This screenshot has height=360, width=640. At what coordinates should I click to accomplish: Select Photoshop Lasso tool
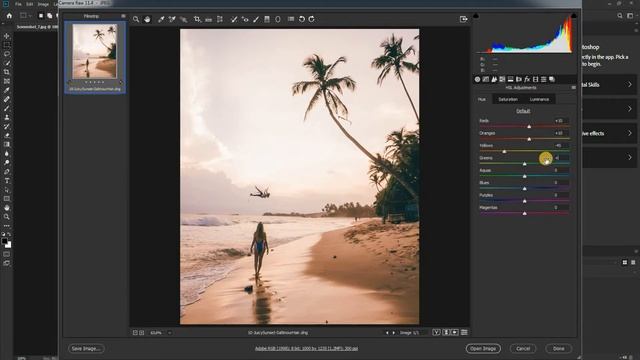(7, 54)
